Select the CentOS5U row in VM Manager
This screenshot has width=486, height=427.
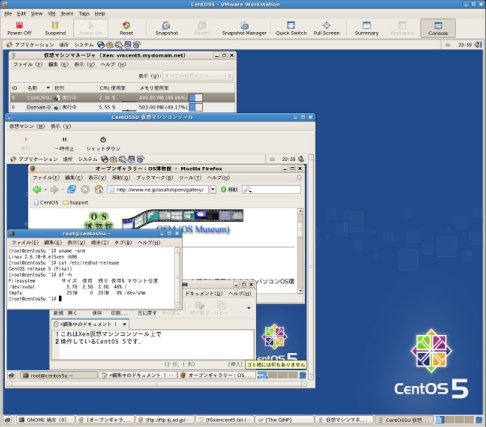pos(122,98)
